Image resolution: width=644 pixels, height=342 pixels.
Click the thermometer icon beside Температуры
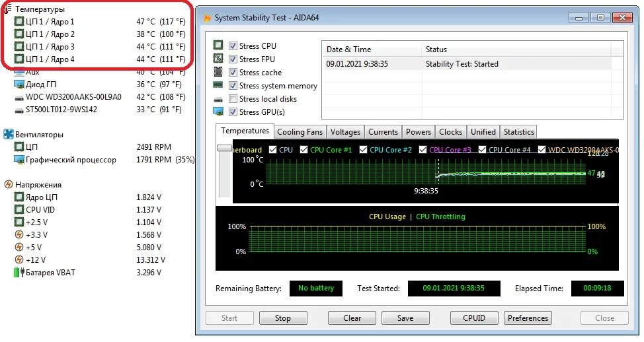[8, 8]
